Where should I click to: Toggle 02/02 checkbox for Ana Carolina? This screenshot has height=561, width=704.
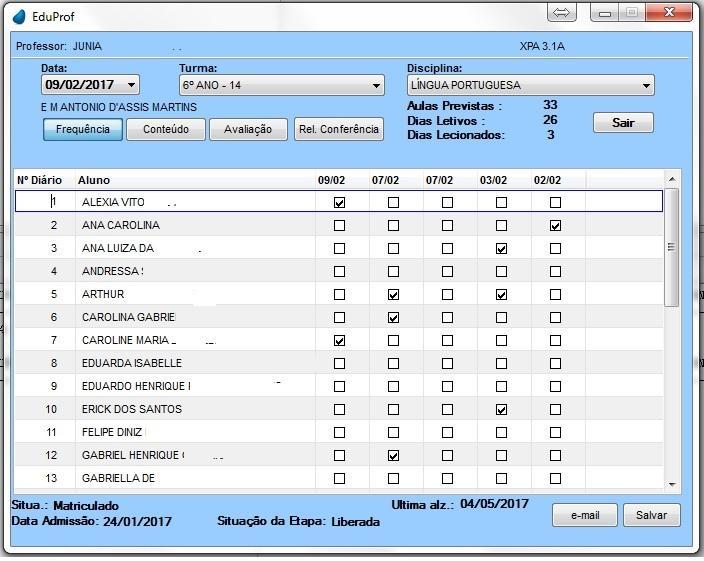pos(555,226)
